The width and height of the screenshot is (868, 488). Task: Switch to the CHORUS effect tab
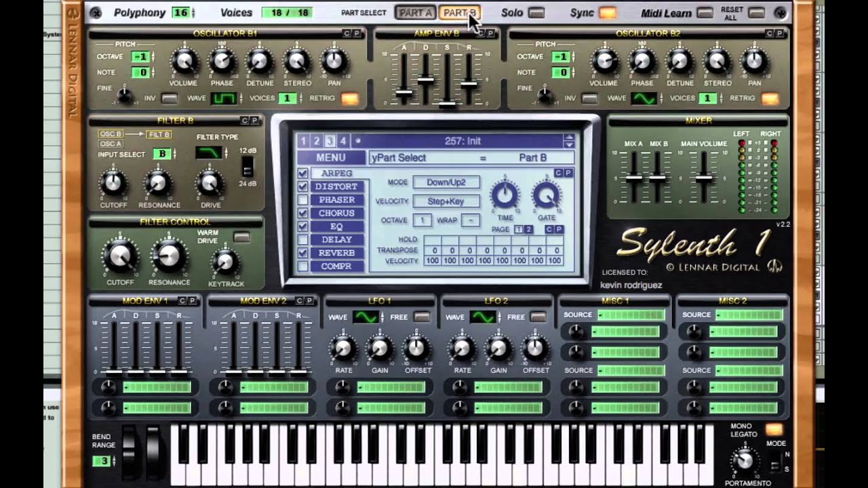(x=337, y=213)
